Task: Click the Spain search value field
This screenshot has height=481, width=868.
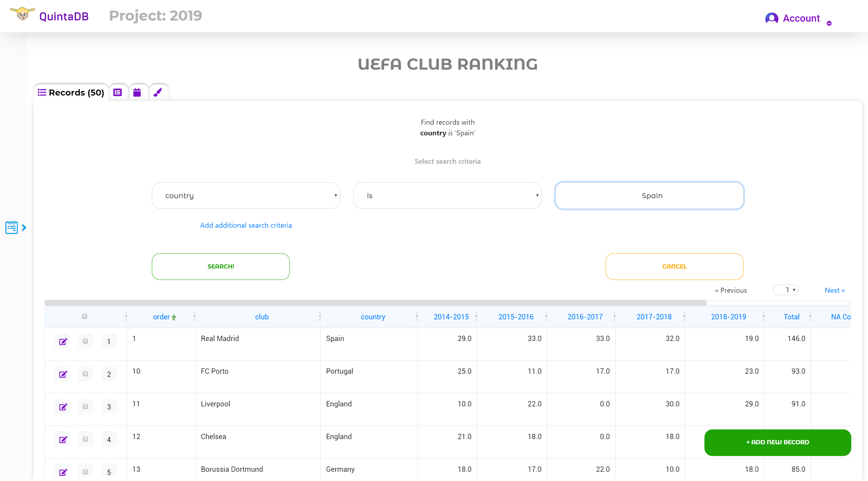Action: pyautogui.click(x=649, y=195)
